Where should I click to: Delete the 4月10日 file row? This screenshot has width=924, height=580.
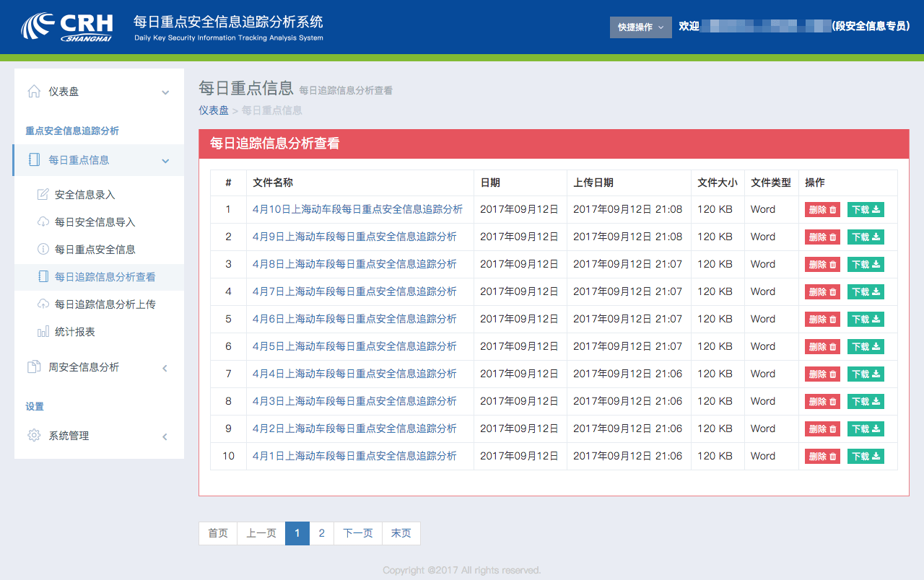tap(822, 210)
